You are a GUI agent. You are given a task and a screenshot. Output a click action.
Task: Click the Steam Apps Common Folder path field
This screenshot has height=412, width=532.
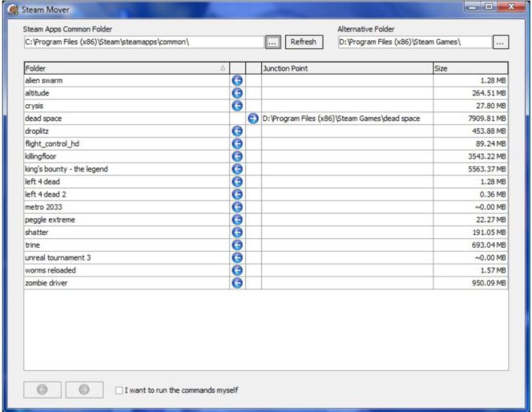pos(144,42)
